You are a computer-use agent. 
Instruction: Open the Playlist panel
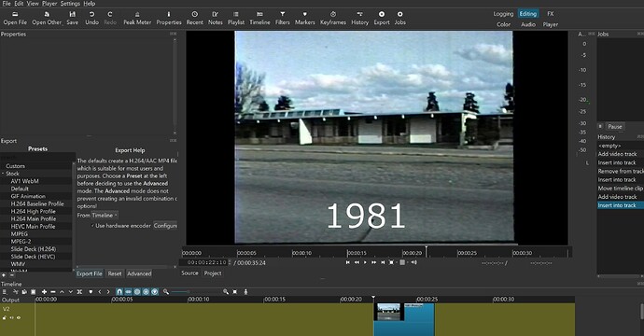(236, 19)
